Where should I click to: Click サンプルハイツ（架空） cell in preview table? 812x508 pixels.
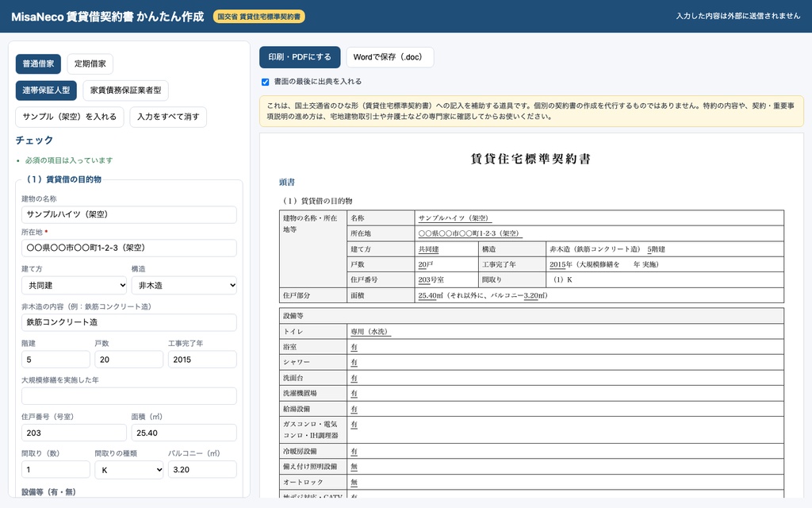click(x=599, y=217)
